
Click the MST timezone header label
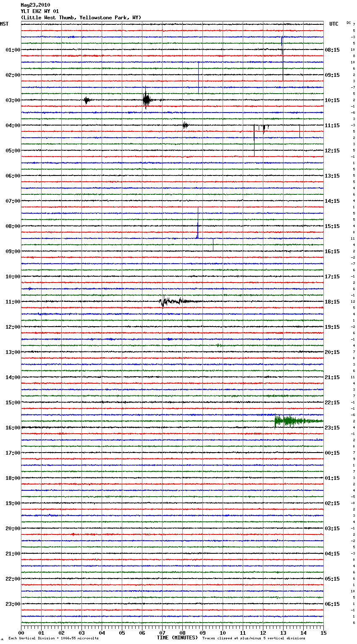pyautogui.click(x=4, y=24)
